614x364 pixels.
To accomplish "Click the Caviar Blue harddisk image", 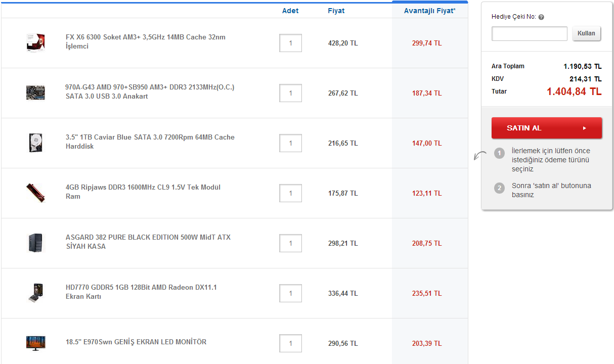I will [x=36, y=143].
